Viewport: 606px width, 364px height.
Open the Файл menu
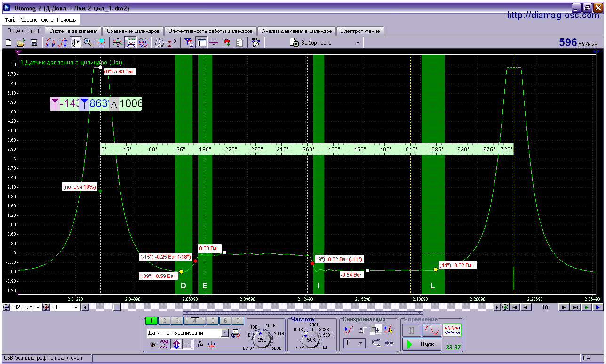(10, 20)
